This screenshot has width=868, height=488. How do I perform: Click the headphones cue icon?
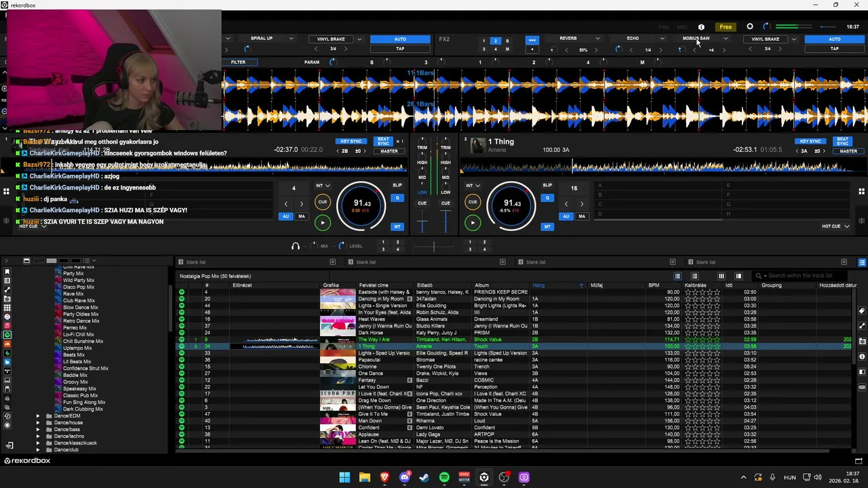(x=295, y=246)
